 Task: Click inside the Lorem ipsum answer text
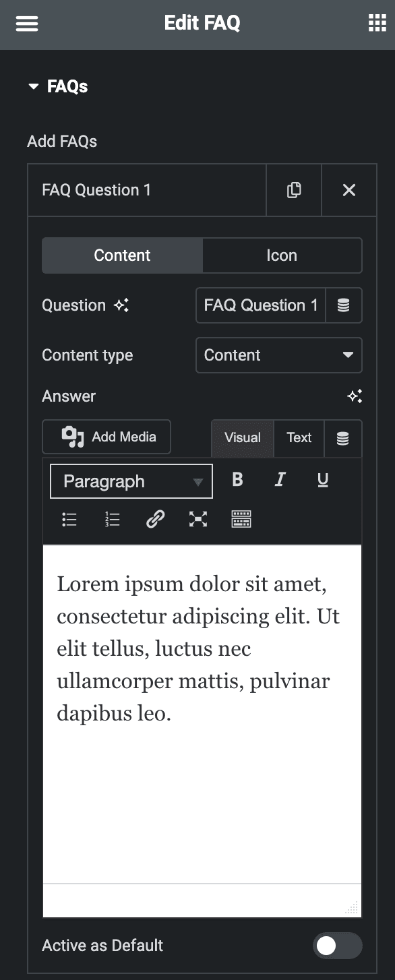[x=198, y=648]
